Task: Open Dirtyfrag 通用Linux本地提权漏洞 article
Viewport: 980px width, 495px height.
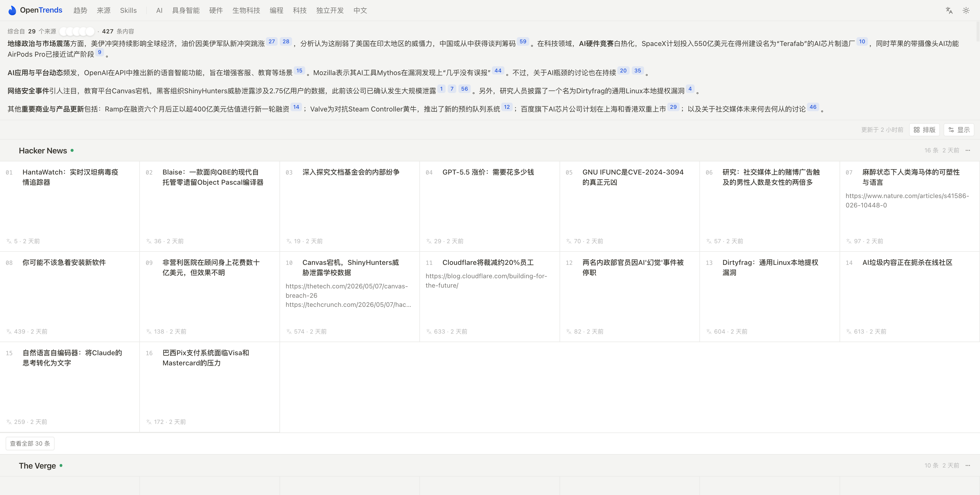Action: [770, 267]
